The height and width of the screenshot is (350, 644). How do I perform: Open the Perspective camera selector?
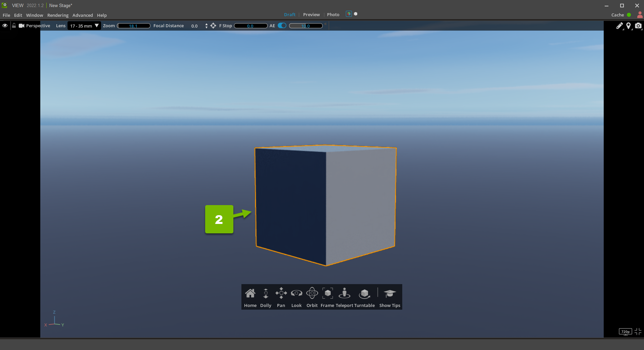(x=38, y=26)
